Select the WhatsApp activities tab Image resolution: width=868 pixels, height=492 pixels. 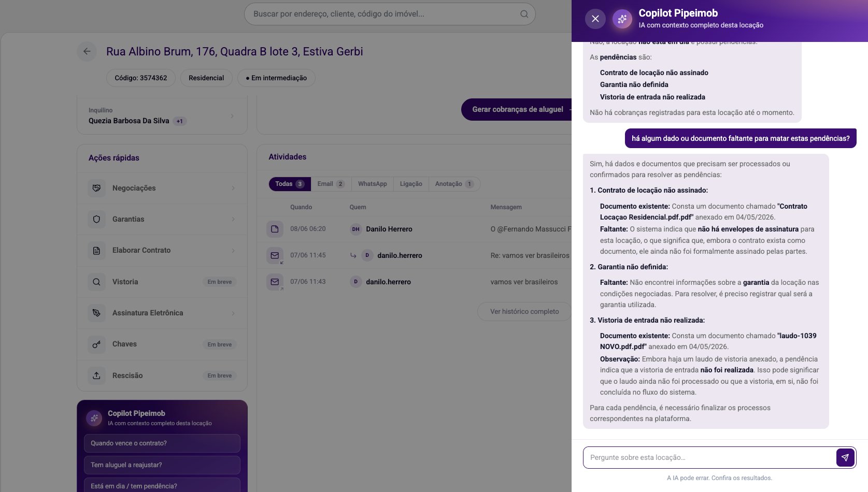coord(372,184)
